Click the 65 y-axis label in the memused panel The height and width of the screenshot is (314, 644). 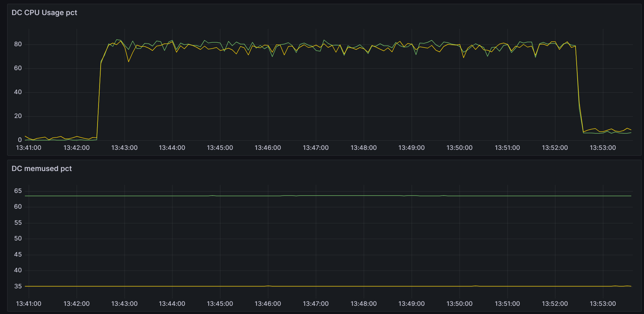click(x=18, y=191)
